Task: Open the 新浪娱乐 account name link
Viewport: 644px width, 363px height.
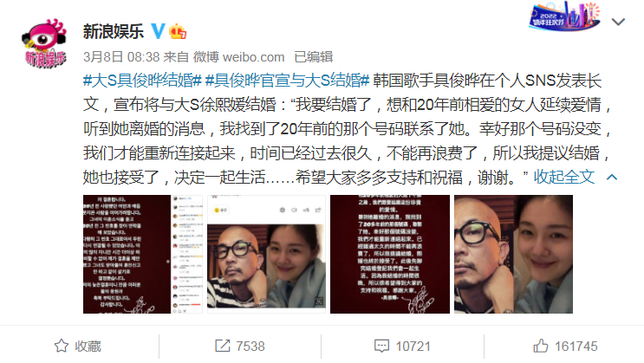Action: pos(114,31)
